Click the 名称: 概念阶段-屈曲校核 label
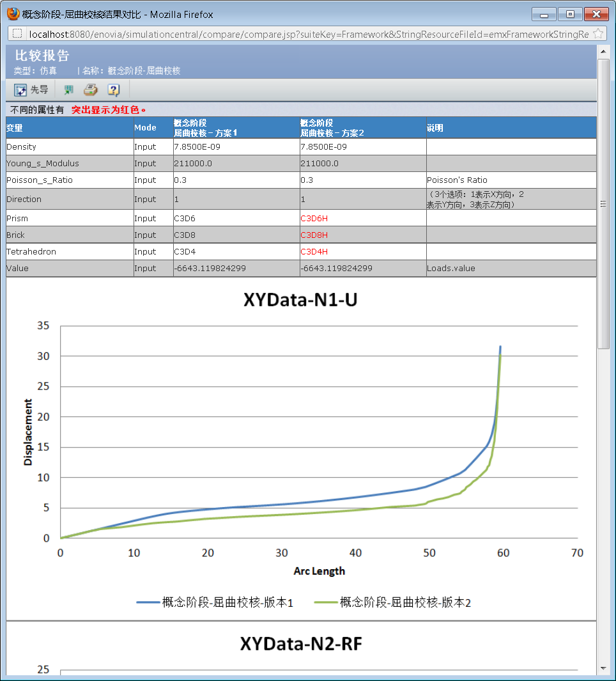616x681 pixels. click(x=131, y=71)
